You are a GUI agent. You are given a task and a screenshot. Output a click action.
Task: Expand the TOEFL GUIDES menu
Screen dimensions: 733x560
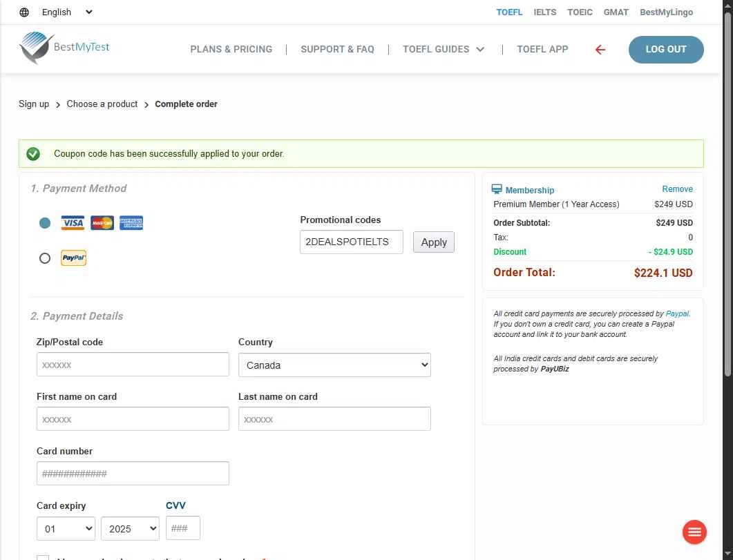[x=443, y=49]
